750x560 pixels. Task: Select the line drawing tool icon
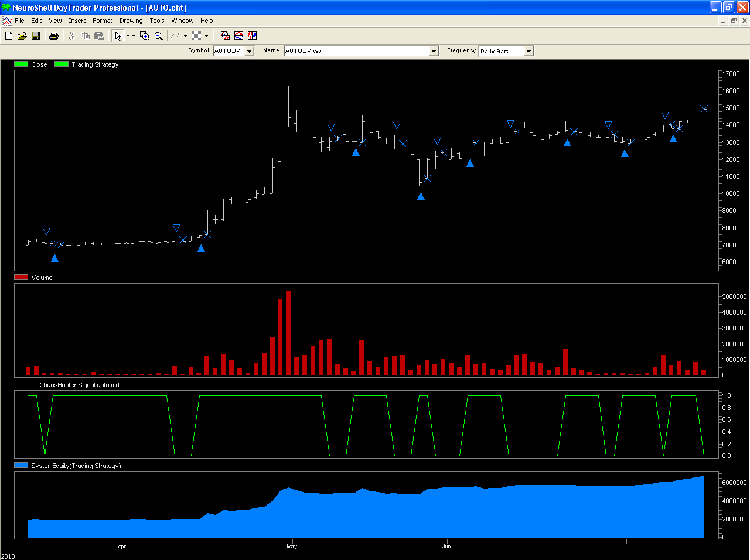click(x=175, y=36)
